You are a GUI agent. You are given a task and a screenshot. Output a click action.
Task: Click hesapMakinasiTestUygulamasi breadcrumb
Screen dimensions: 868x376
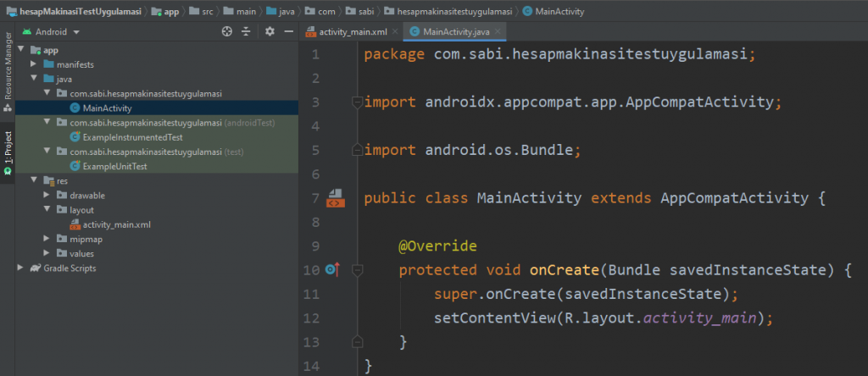tap(74, 11)
